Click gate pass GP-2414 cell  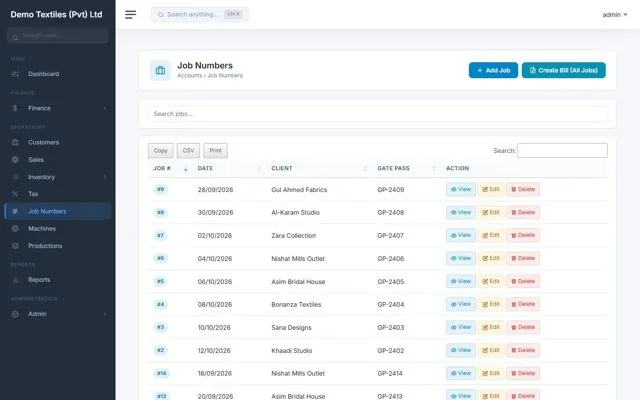390,373
